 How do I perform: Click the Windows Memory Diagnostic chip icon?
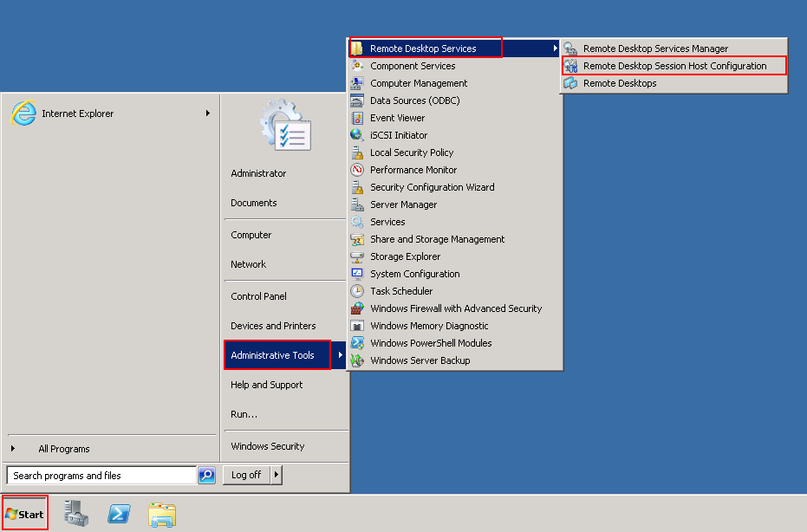pos(357,326)
